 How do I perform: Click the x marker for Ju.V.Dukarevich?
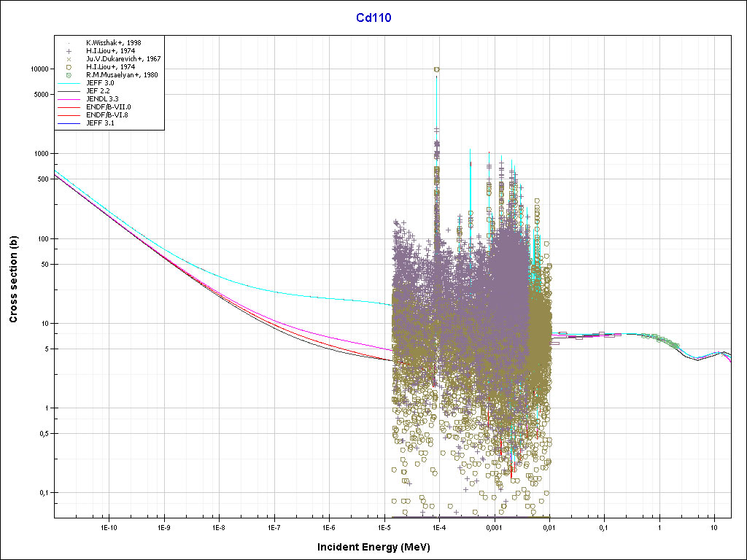pos(69,59)
